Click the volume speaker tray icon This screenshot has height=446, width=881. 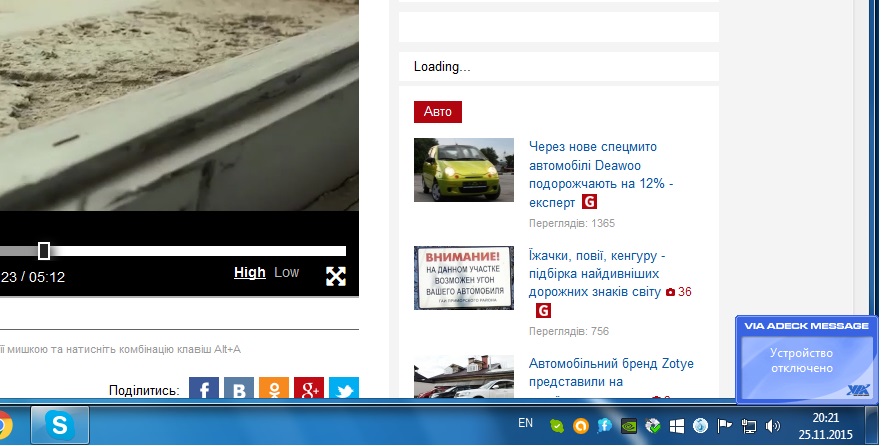(x=772, y=426)
